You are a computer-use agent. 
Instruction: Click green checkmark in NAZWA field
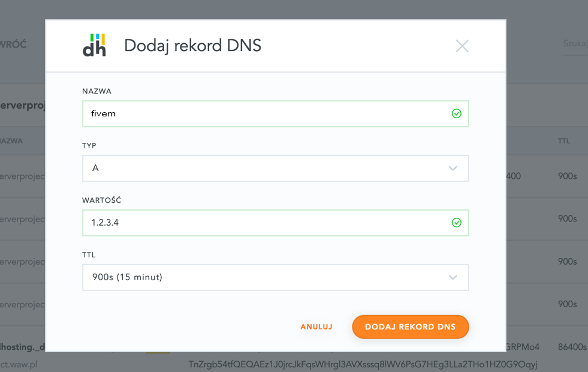pyautogui.click(x=456, y=113)
